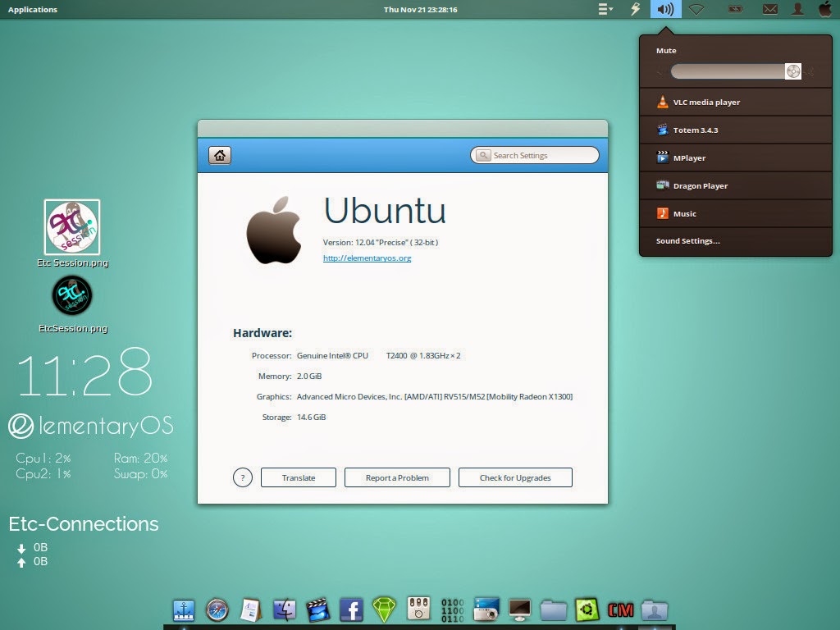Open the monitor display icon in dock
This screenshot has height=630, width=840.
tap(519, 610)
